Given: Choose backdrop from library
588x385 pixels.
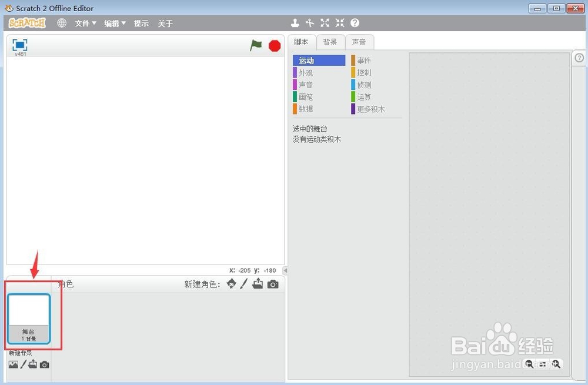Looking at the screenshot, I should [13, 364].
